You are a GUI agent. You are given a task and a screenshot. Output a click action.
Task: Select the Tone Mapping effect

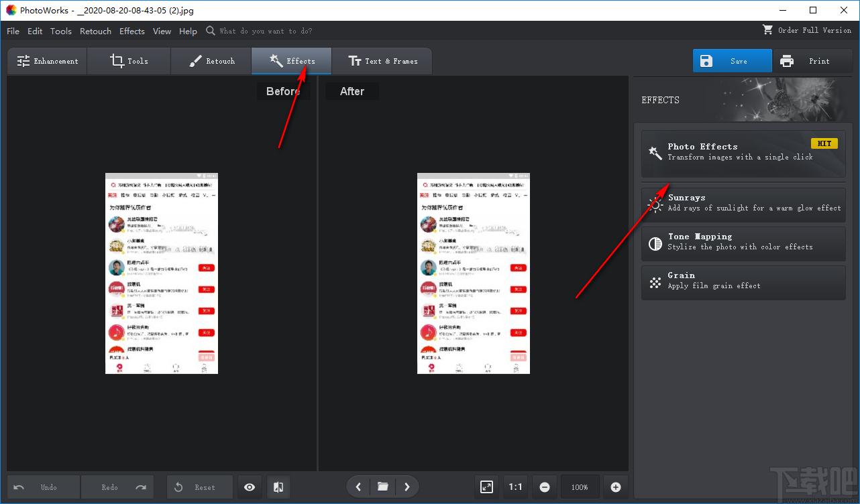743,243
